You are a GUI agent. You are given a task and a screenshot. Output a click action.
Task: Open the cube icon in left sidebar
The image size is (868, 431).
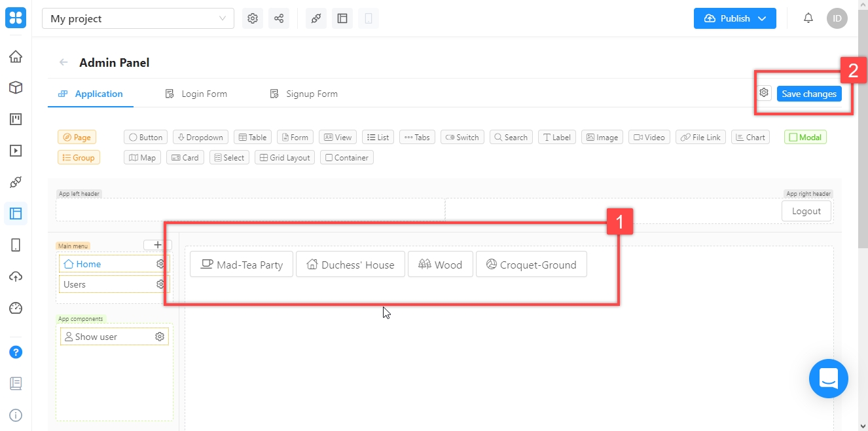tap(16, 88)
